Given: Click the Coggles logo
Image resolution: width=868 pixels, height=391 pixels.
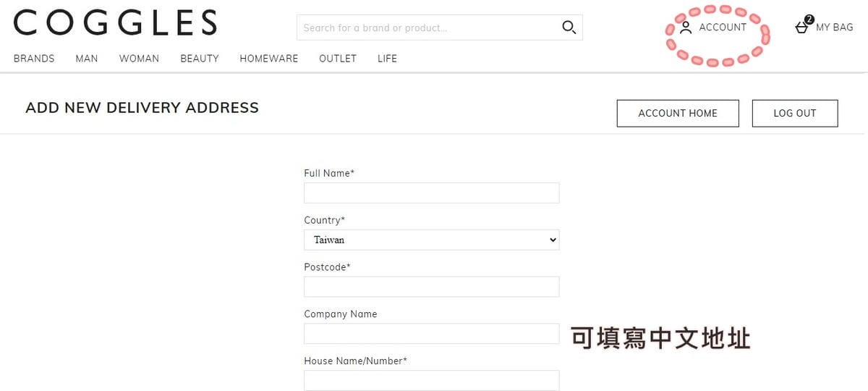Looking at the screenshot, I should [115, 22].
